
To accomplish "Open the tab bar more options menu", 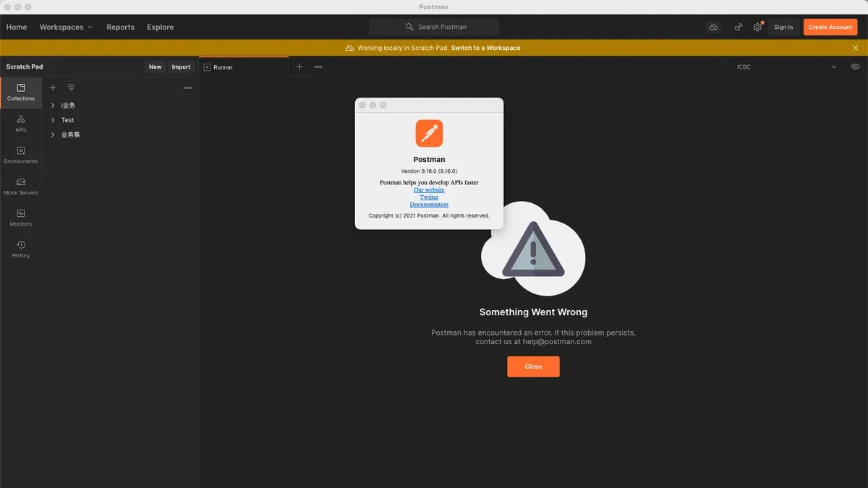I will [318, 67].
